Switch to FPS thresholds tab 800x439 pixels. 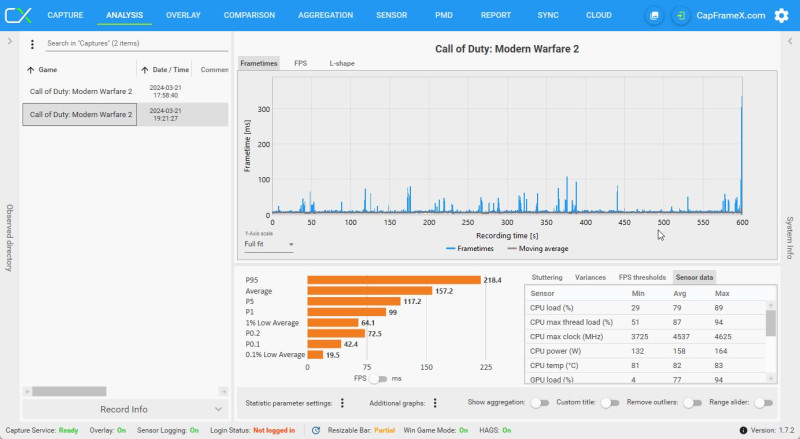coord(642,277)
